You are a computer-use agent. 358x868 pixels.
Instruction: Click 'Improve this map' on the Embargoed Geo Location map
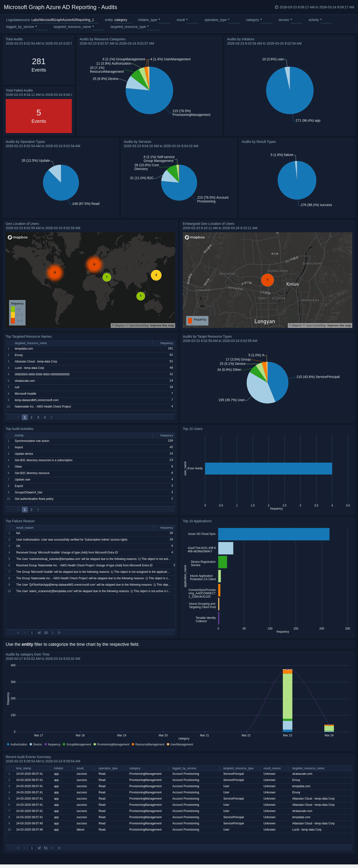(339, 325)
